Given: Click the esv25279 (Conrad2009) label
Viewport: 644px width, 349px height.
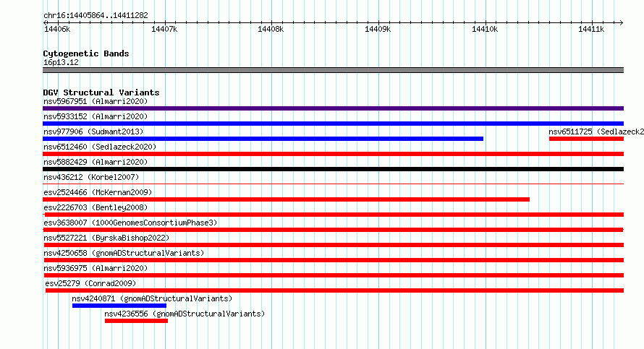Looking at the screenshot, I should coord(90,283).
